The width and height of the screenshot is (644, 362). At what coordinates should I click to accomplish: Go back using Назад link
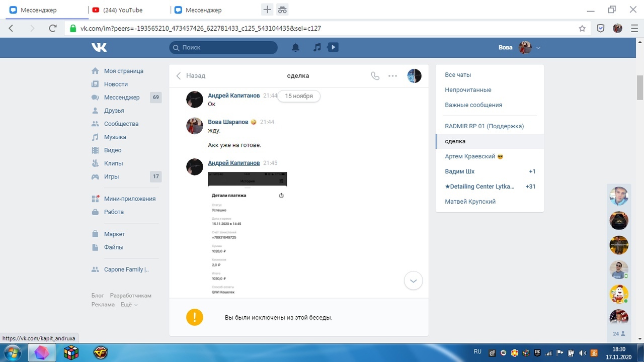click(x=191, y=76)
